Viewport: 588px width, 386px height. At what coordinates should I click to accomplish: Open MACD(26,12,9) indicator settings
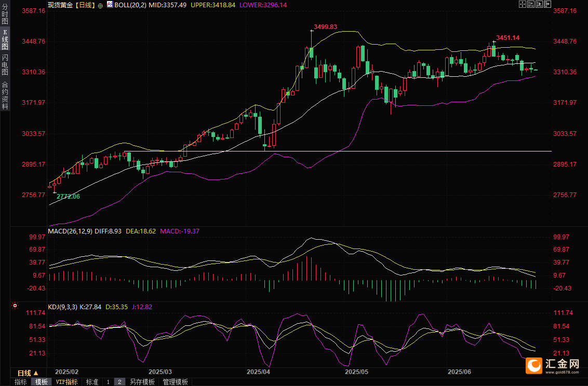(70, 231)
